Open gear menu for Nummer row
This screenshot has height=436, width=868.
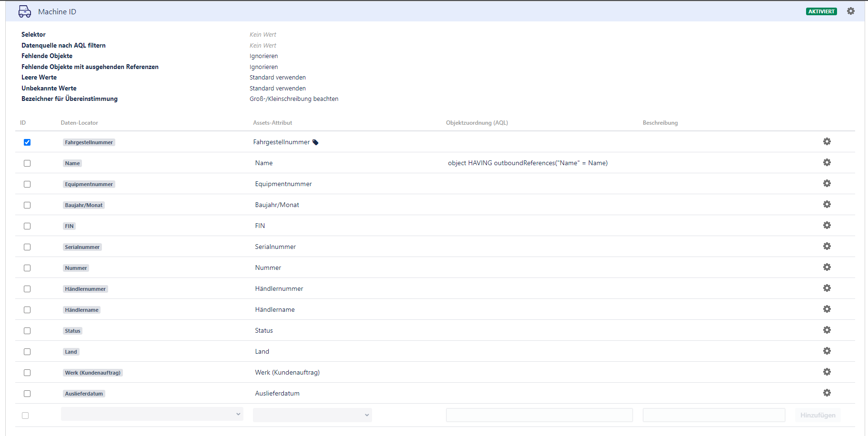pos(827,267)
